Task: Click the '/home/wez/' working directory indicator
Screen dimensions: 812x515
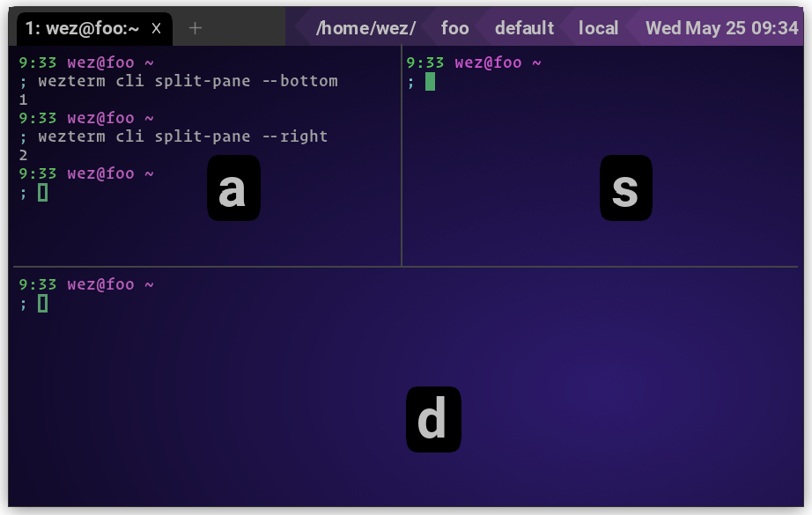Action: pyautogui.click(x=366, y=27)
